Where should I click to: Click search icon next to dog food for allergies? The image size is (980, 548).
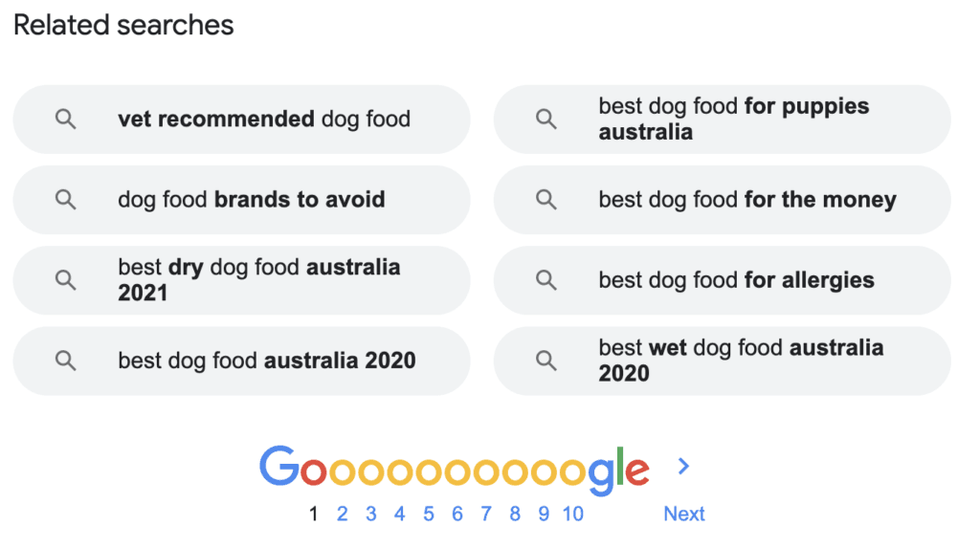546,280
